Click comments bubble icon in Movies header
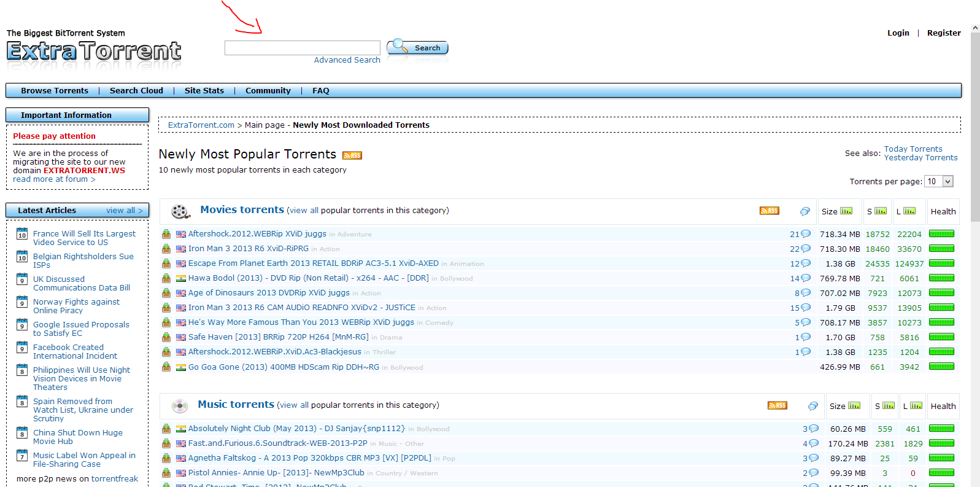Viewport: 980px width, 487px height. click(805, 211)
